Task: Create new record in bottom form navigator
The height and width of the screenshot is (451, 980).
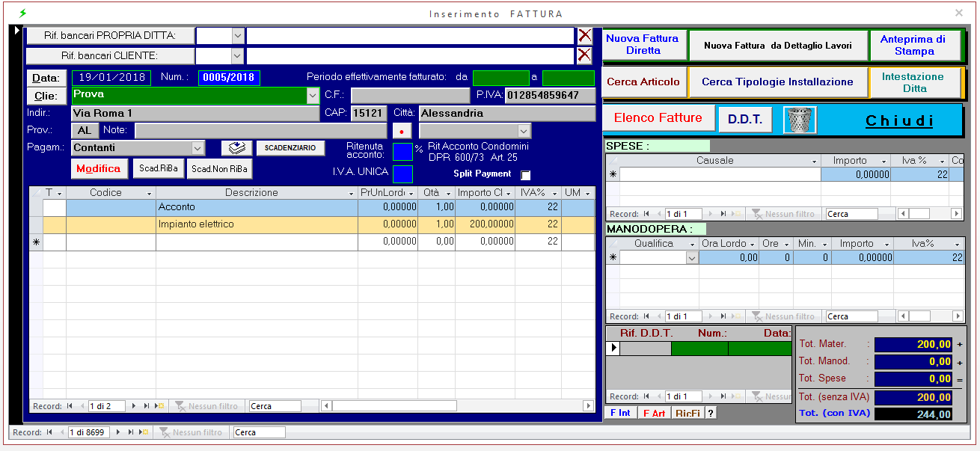Action: (x=142, y=432)
